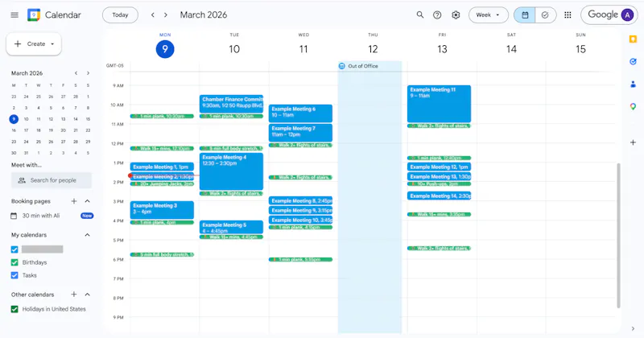
Task: Go to the next week arrow
Action: pos(166,14)
